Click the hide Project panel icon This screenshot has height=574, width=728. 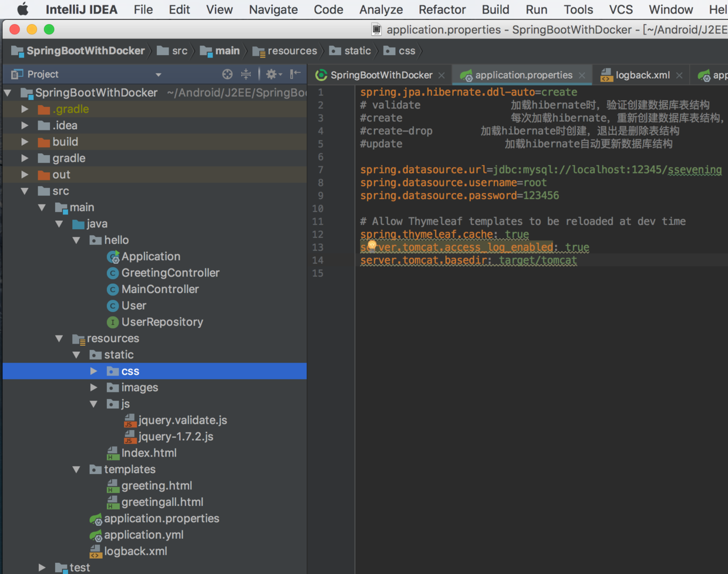[x=295, y=74]
